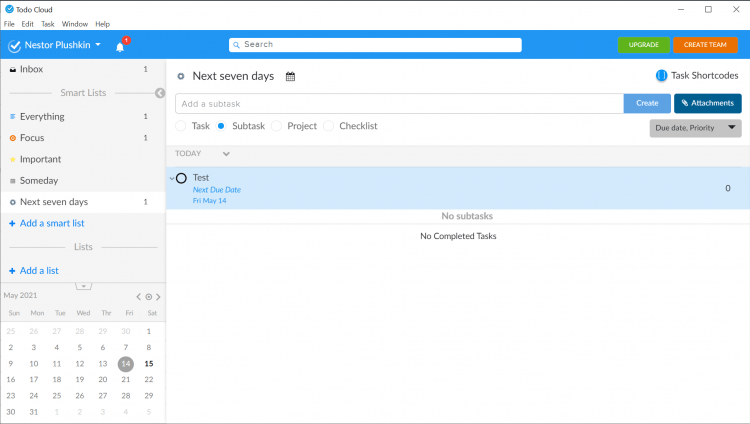The image size is (750, 424).
Task: Open the Window menu
Action: [x=74, y=23]
